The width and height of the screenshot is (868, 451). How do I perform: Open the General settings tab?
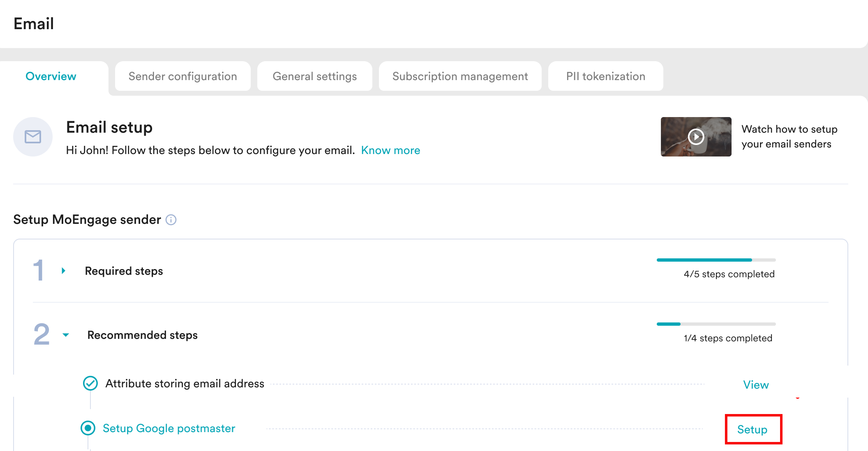(x=315, y=76)
